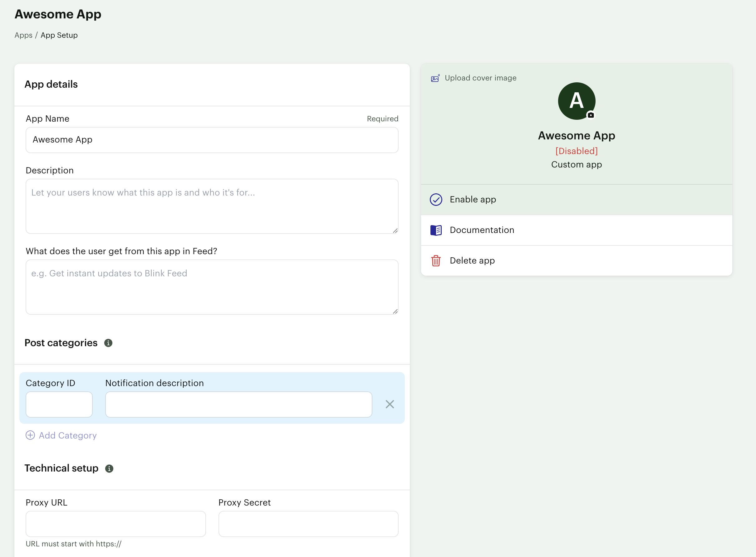Click the URL must start with https:// hint
The height and width of the screenshot is (557, 756).
click(x=74, y=544)
